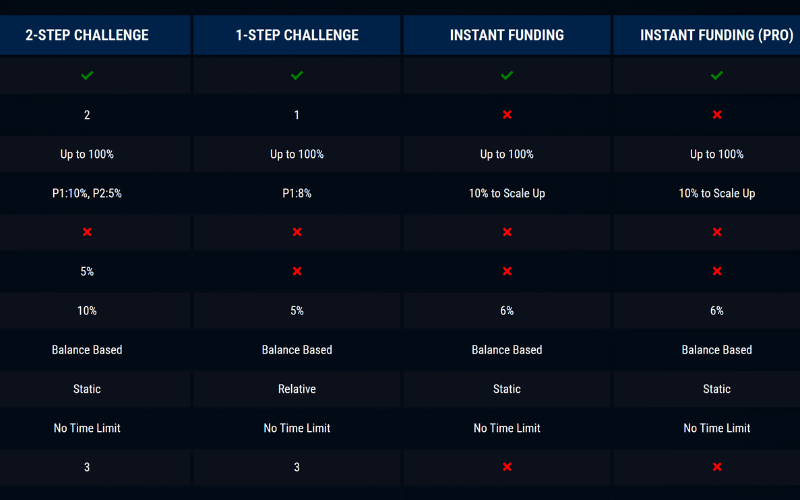Click 'No Time Limit' under 1-Step Challenge
The image size is (800, 500).
[x=297, y=428]
